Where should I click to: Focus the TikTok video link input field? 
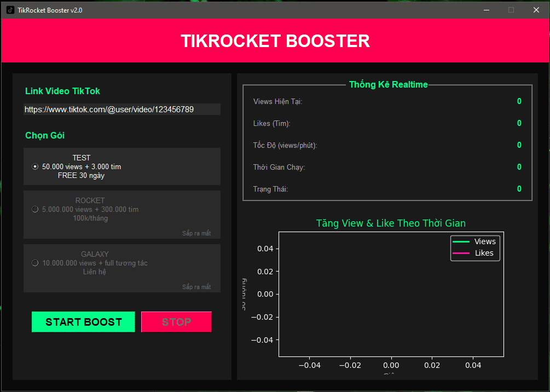pyautogui.click(x=121, y=109)
